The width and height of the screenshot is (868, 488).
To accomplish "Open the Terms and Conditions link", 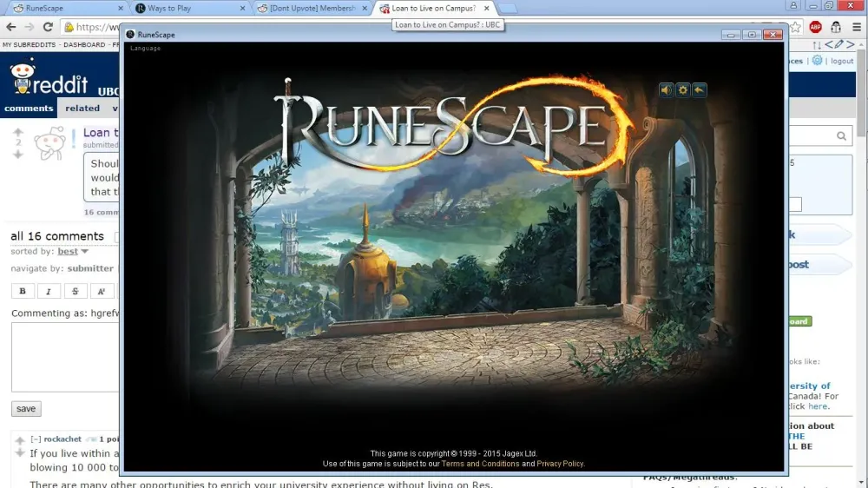I will [x=480, y=464].
